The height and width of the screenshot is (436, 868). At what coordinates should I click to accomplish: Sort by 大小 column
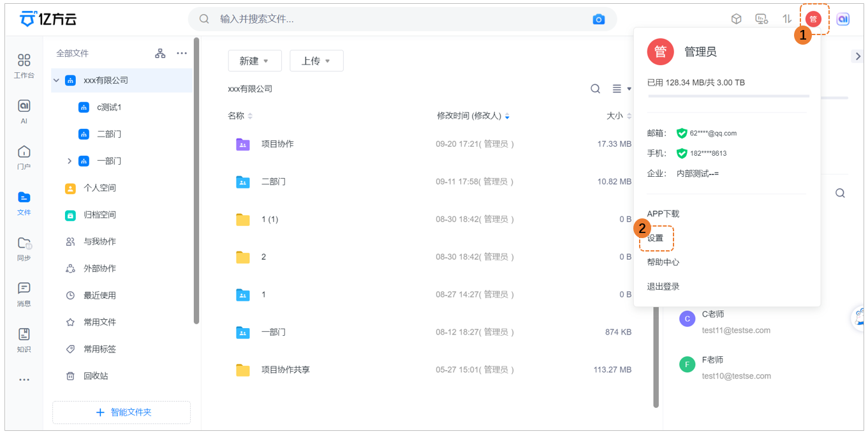[x=619, y=116]
